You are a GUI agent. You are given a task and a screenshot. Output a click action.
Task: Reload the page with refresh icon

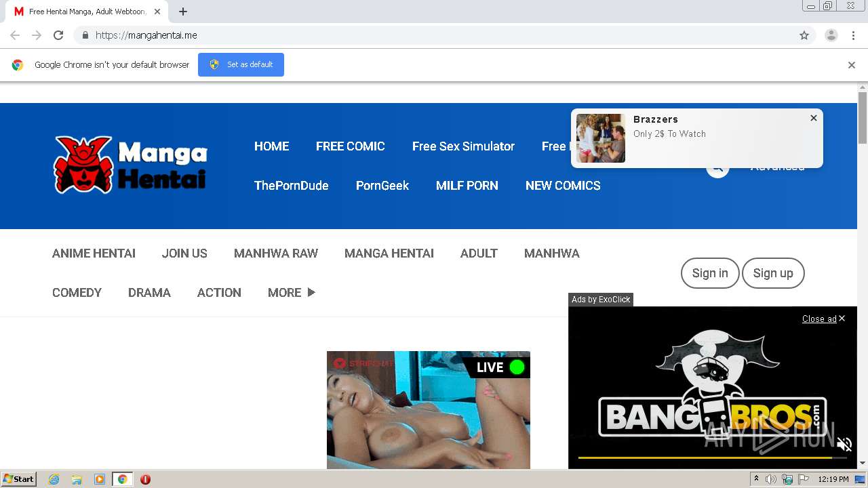coord(58,35)
